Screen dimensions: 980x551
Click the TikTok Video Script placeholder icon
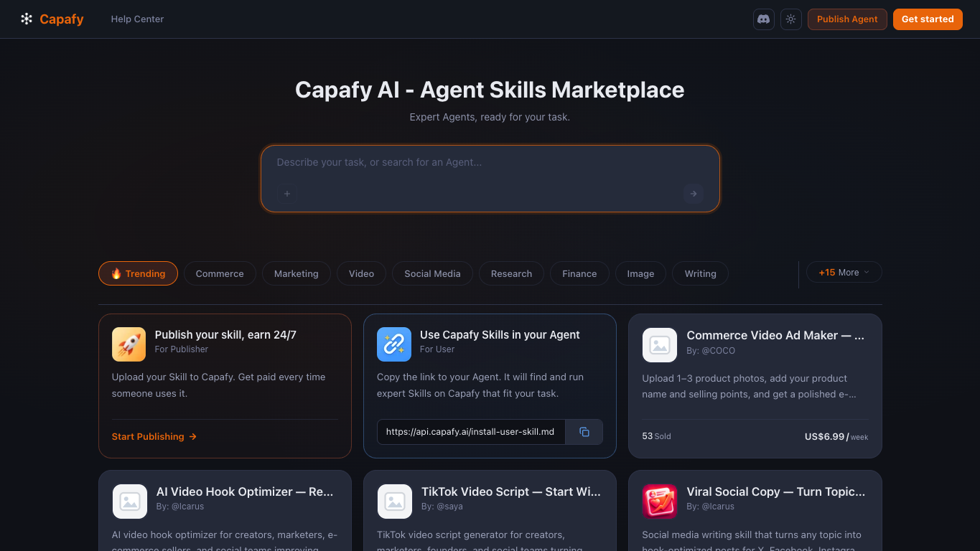pos(395,501)
